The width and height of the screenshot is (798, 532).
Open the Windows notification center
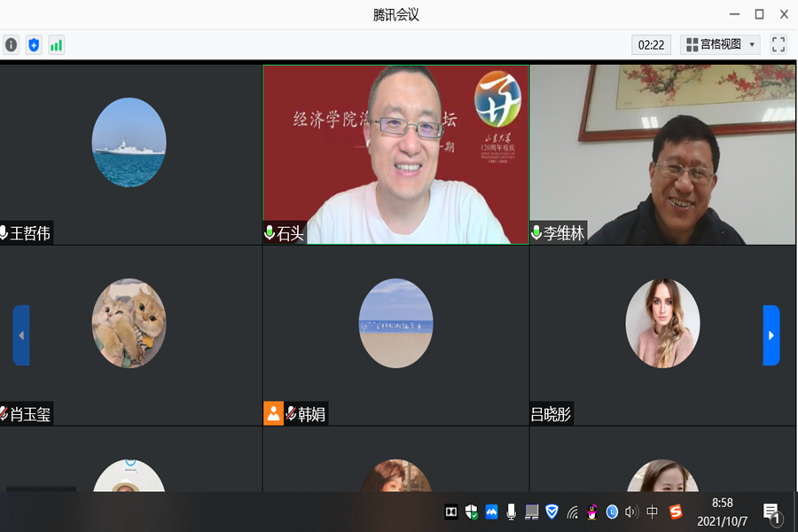click(x=771, y=512)
